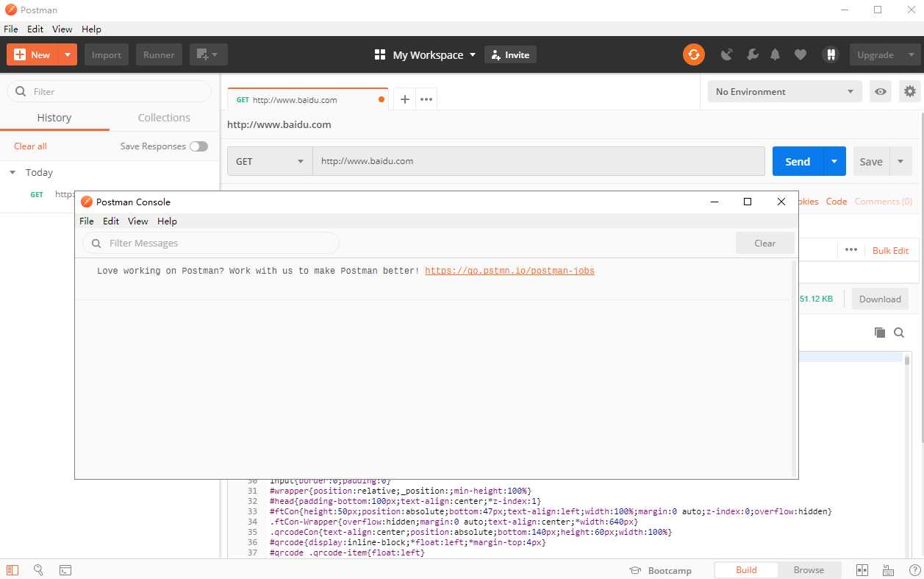
Task: Click the heart icon in header
Action: (801, 54)
